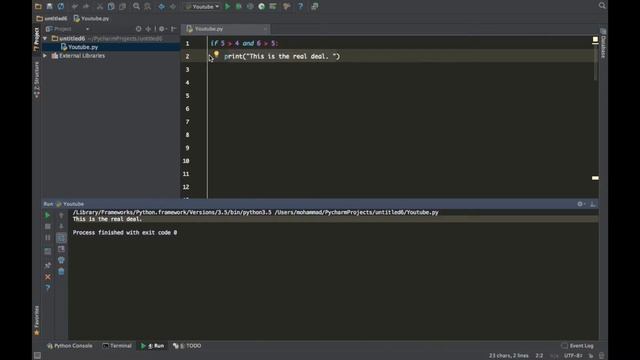Viewport: 640px width, 360px height.
Task: Hide the Project panel with the header arrow
Action: tap(173, 29)
